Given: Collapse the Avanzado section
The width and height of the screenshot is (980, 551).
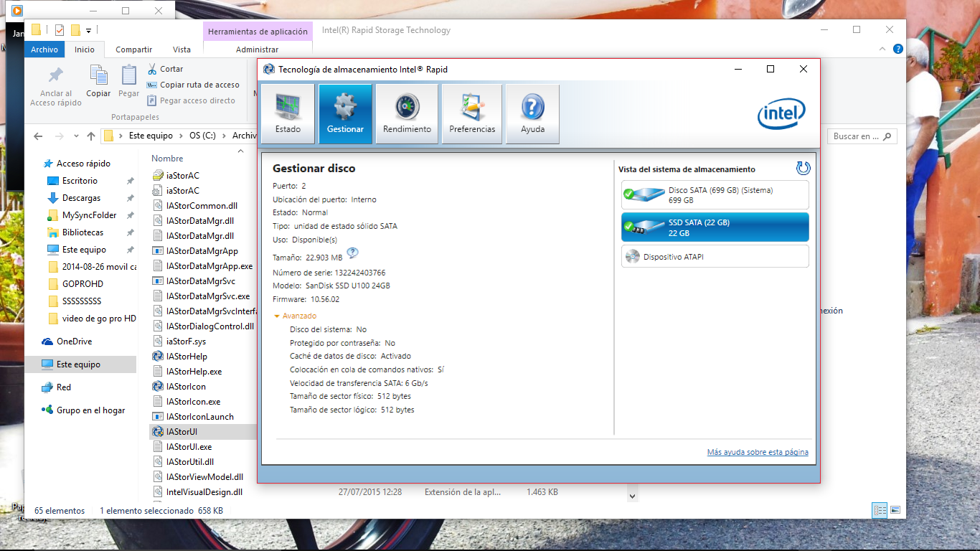Looking at the screenshot, I should pyautogui.click(x=295, y=316).
